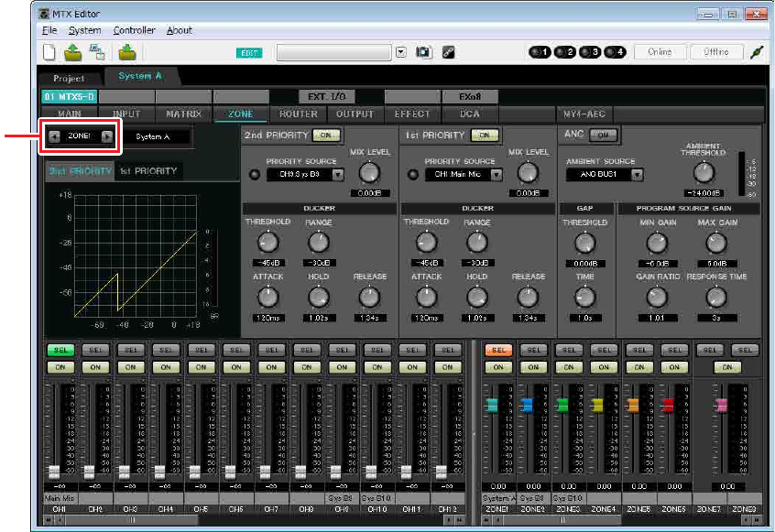Go to next zone with right arrow
The image size is (775, 532).
pyautogui.click(x=107, y=136)
